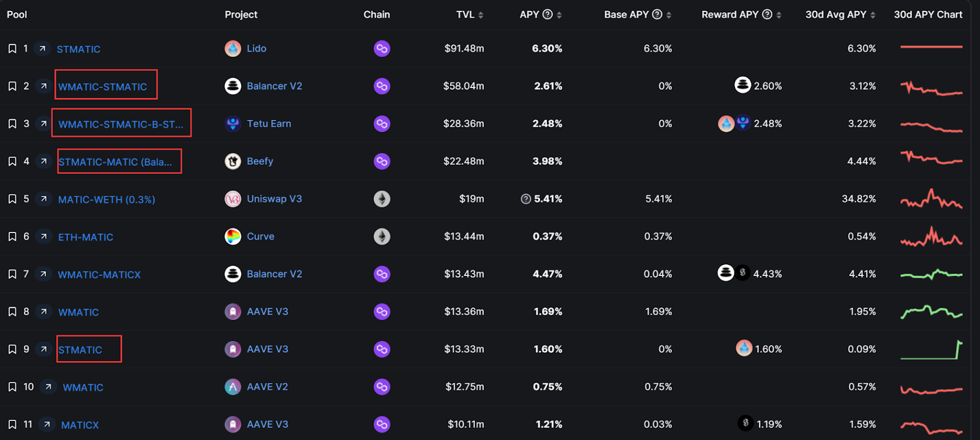Open the ETH-MATIC pool link
The width and height of the screenshot is (980, 440).
(86, 237)
